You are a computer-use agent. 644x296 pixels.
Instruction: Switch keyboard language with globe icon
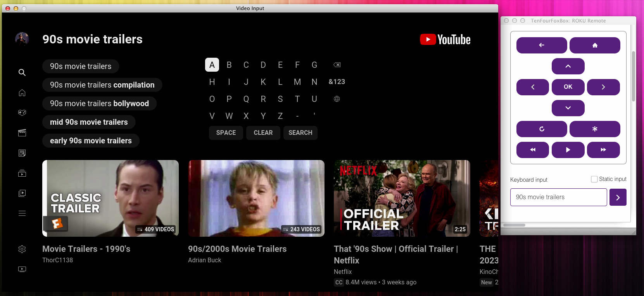click(337, 99)
